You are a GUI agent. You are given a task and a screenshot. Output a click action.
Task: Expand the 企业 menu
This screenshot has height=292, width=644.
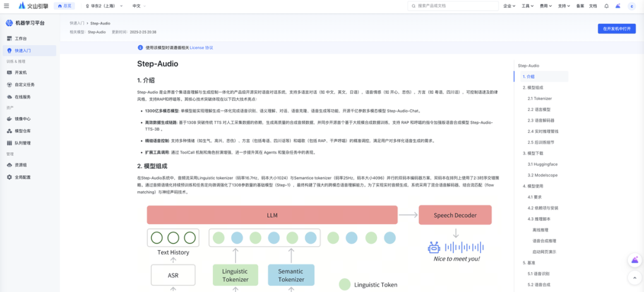tap(509, 6)
